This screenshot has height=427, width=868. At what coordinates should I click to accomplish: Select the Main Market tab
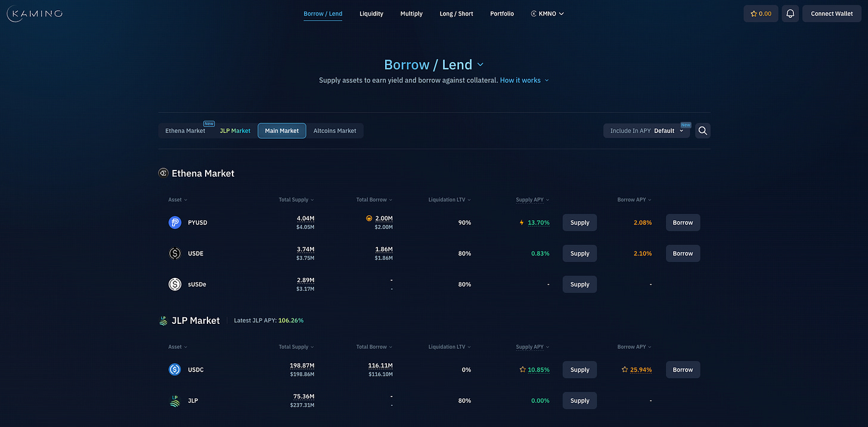point(282,131)
